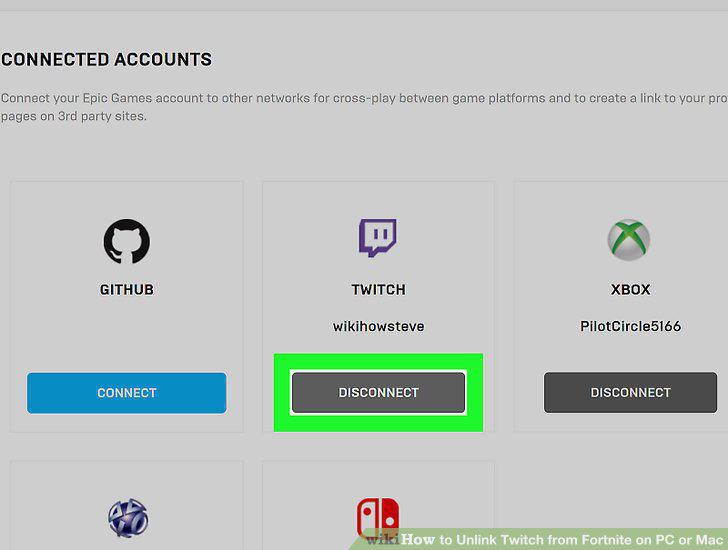Click the green Xbox sphere icon
The height and width of the screenshot is (550, 728).
tap(629, 239)
